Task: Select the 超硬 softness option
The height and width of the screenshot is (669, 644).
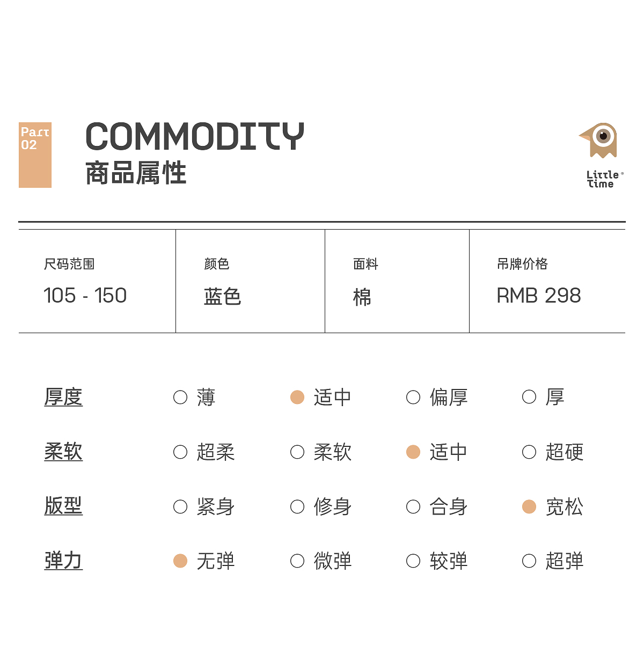Action: pos(529,452)
